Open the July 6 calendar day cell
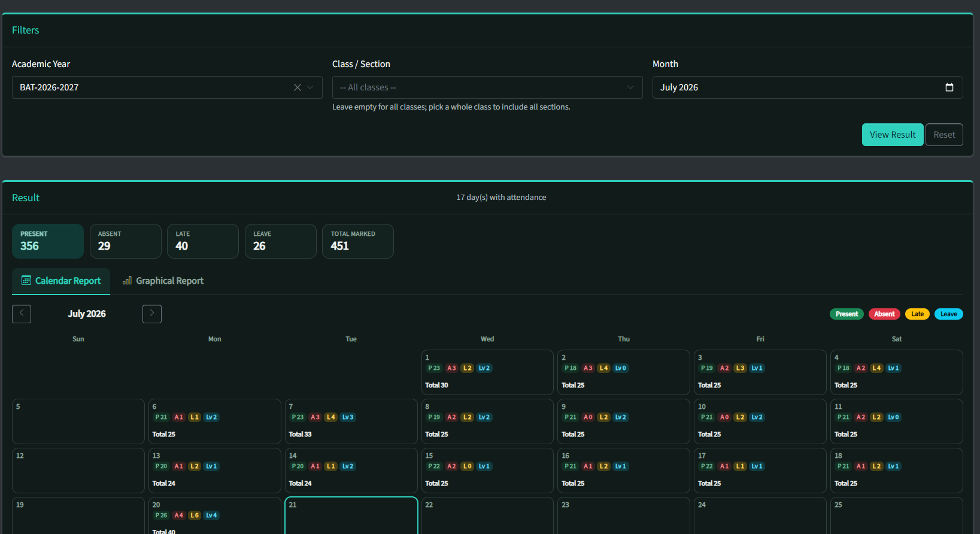The width and height of the screenshot is (980, 534). (x=215, y=421)
